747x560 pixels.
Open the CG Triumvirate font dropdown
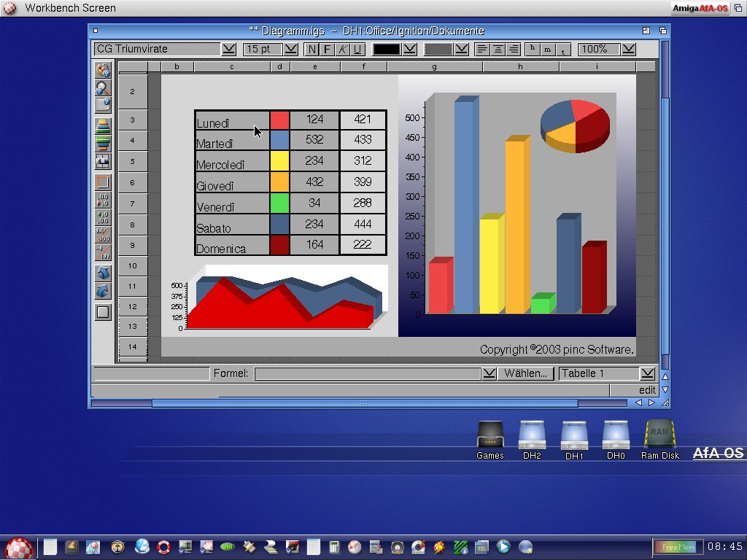click(228, 49)
